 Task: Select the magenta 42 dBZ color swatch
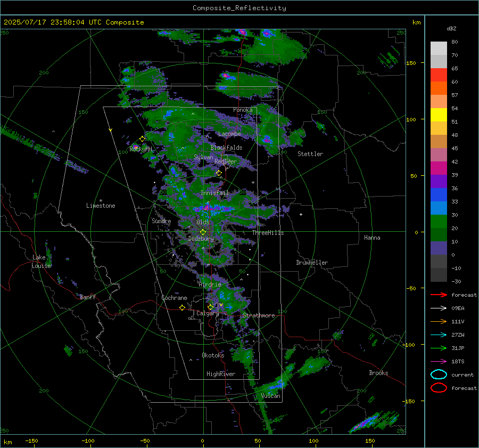(x=439, y=168)
